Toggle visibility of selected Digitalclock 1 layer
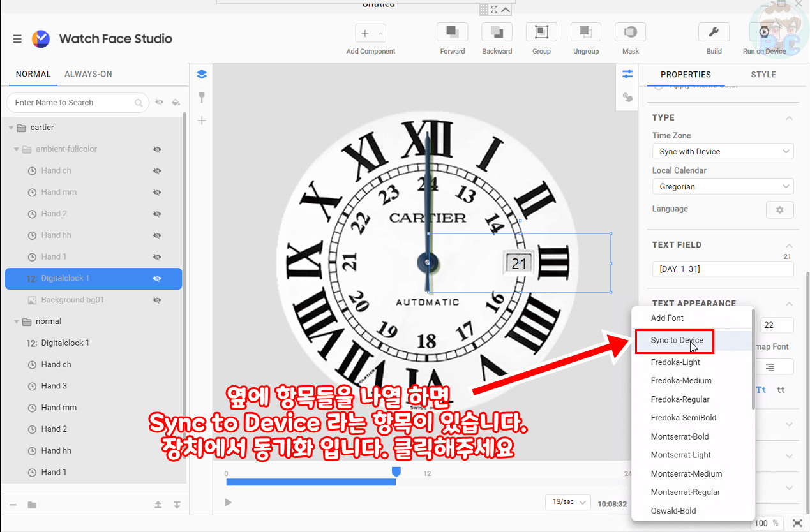 [x=157, y=279]
